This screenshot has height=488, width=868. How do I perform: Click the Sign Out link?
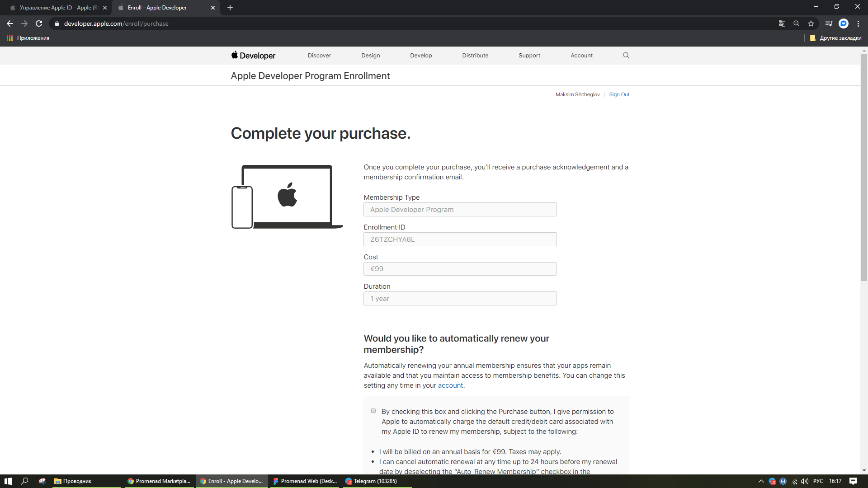pyautogui.click(x=619, y=94)
